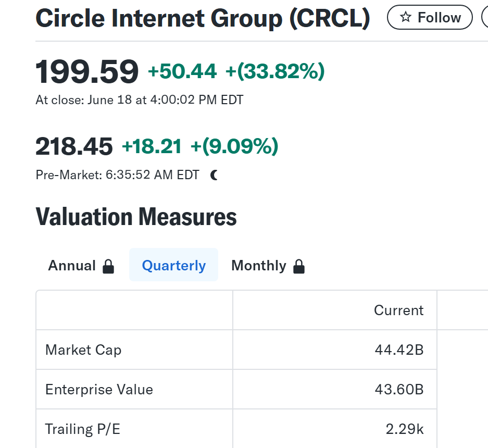Click the +(9.09%) pre-market percent change
Viewport: 488px width, 448px height.
coord(234,146)
